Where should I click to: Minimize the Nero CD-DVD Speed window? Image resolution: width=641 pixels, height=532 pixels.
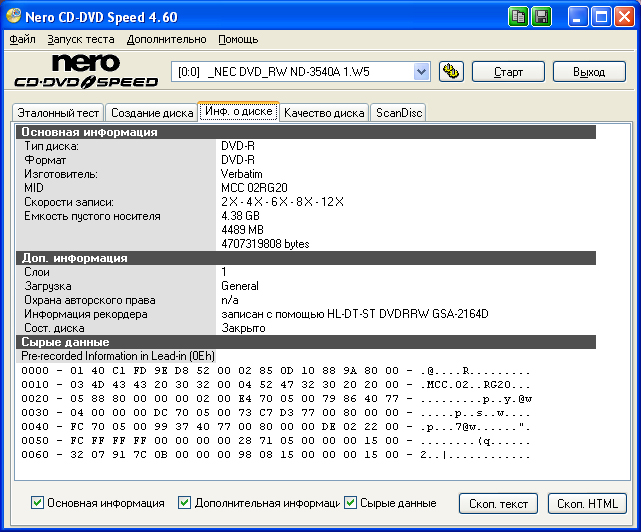[577, 17]
